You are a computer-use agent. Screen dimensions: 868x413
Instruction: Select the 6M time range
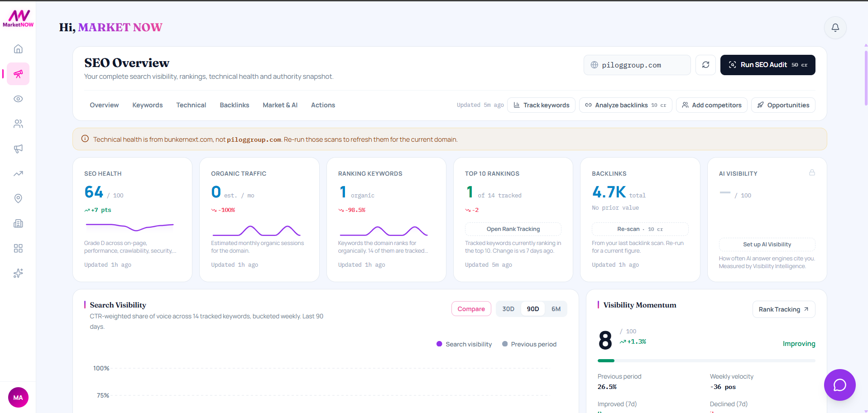pyautogui.click(x=556, y=309)
